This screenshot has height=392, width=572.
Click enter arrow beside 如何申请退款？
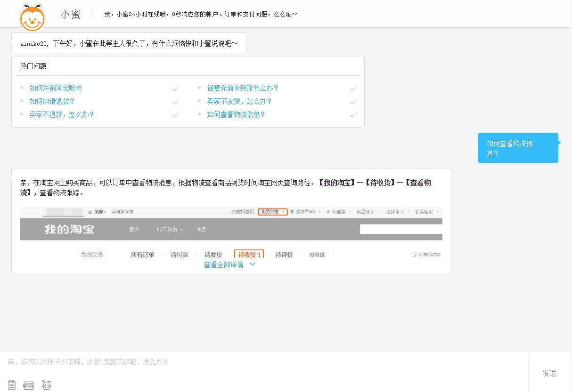pos(175,102)
